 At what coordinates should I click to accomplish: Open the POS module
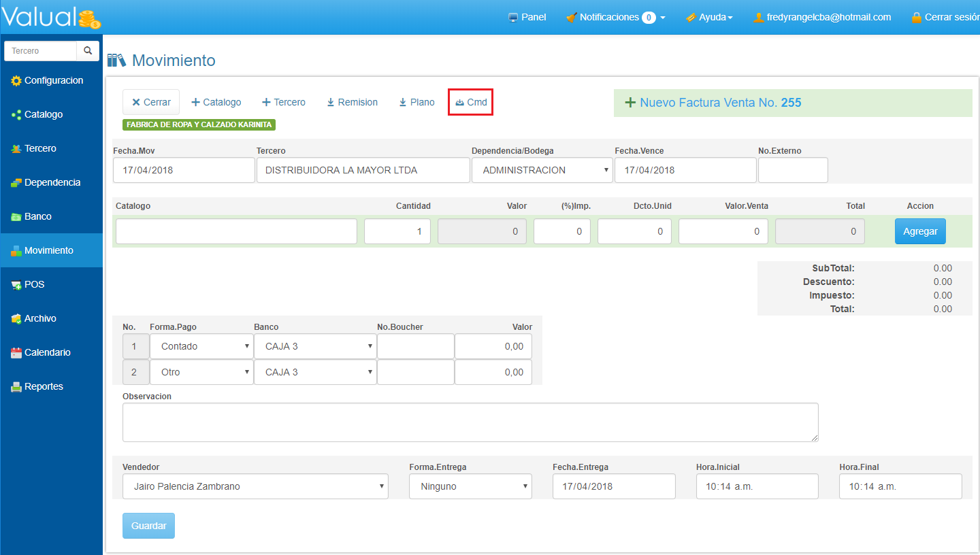click(x=34, y=284)
